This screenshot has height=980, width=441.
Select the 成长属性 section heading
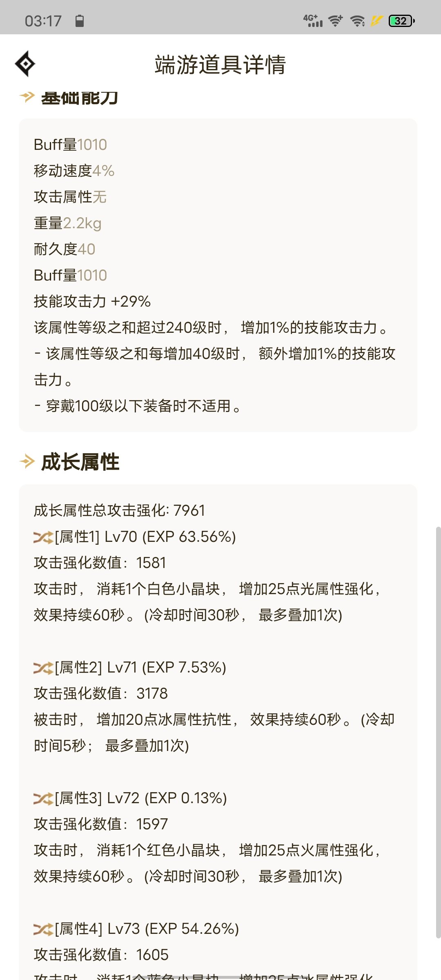[x=80, y=462]
